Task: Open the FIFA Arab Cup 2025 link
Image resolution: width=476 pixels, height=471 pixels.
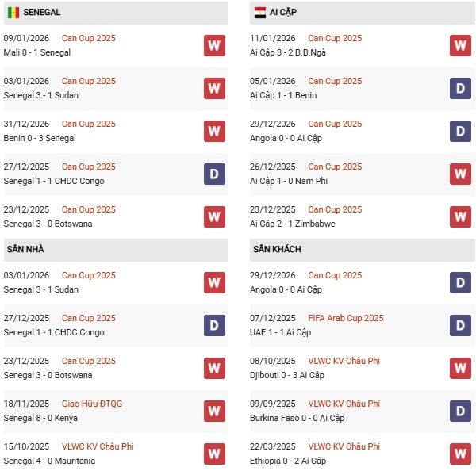Action: (345, 318)
